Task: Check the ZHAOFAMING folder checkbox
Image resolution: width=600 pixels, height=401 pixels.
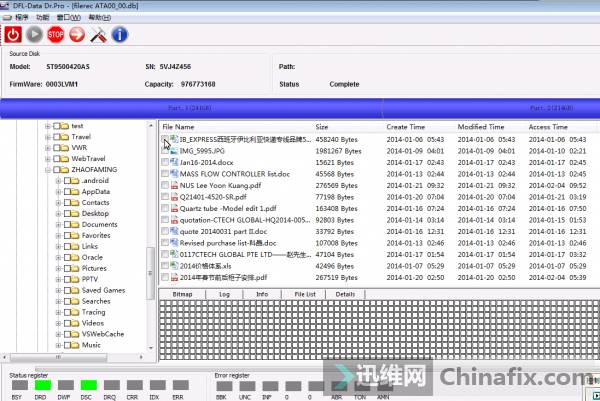Action: pyautogui.click(x=57, y=170)
